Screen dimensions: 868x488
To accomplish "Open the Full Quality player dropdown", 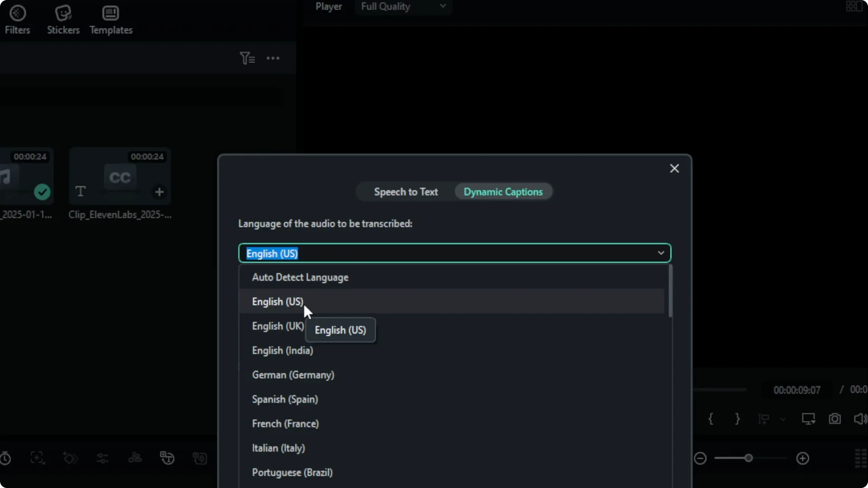I will 403,7.
